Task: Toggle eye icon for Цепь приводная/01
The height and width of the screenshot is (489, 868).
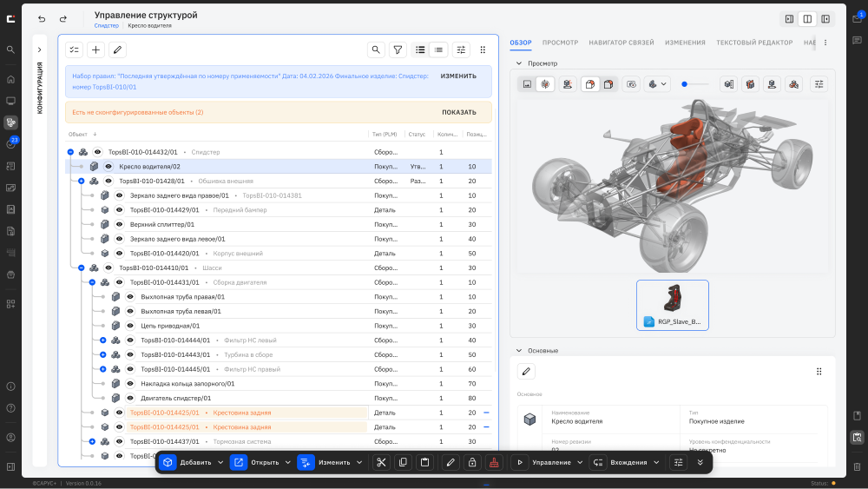Action: click(130, 326)
